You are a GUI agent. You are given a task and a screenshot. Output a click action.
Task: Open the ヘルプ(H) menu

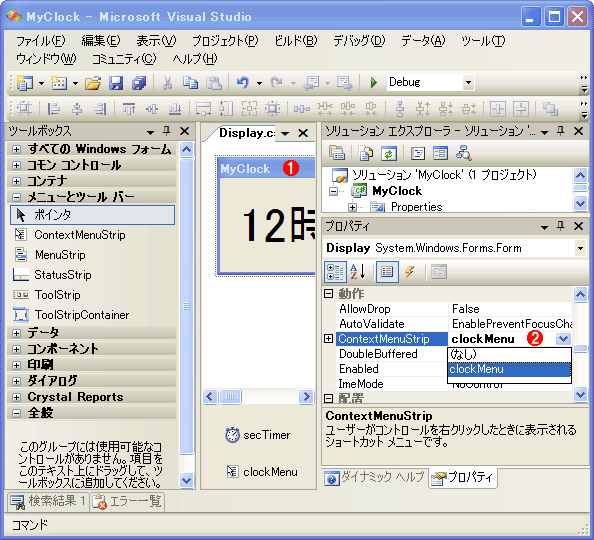195,59
